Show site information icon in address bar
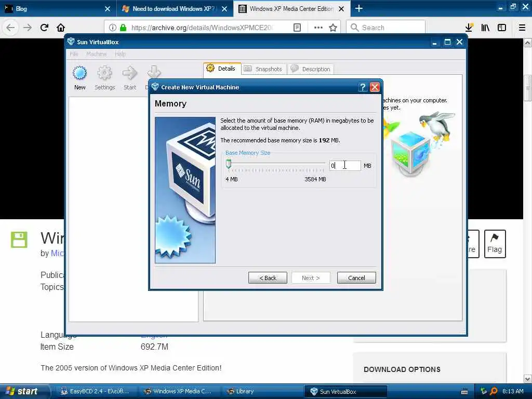 (x=113, y=28)
